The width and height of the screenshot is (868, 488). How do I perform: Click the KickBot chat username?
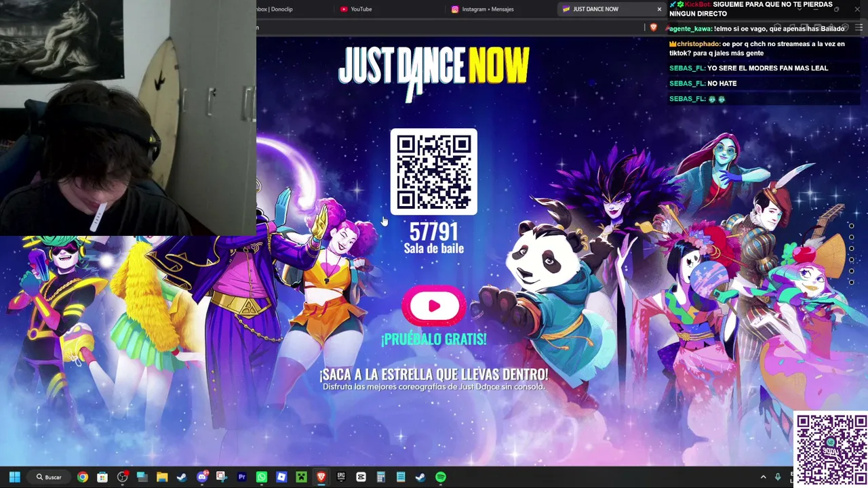[697, 5]
